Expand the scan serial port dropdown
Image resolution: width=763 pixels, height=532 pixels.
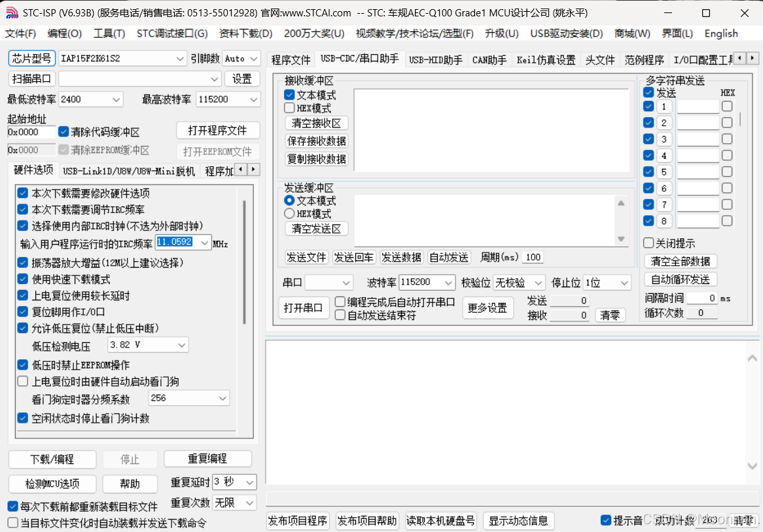[214, 79]
